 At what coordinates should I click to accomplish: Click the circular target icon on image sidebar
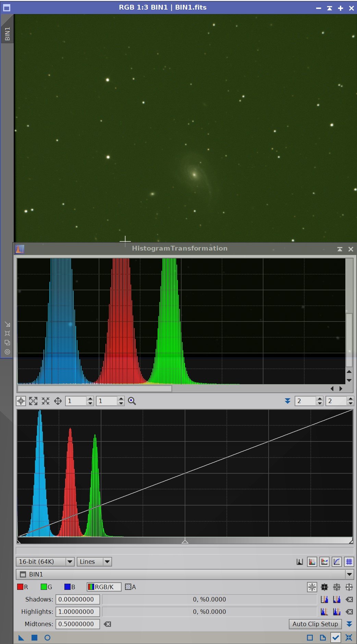[7, 352]
